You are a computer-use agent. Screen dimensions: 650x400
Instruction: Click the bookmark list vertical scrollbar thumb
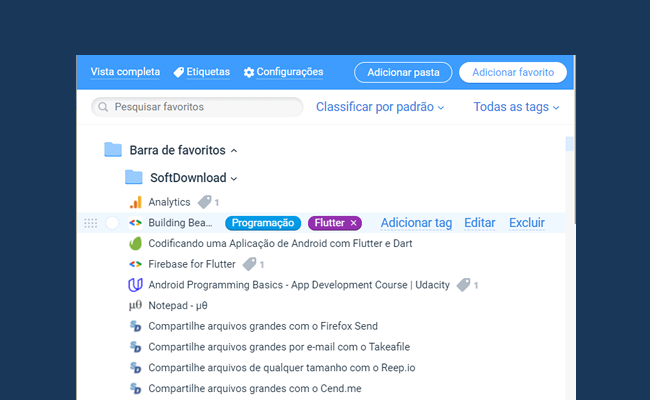(x=570, y=144)
